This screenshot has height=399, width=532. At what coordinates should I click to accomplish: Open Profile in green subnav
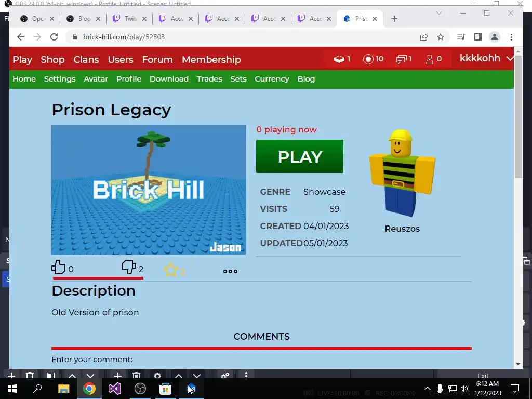point(129,79)
